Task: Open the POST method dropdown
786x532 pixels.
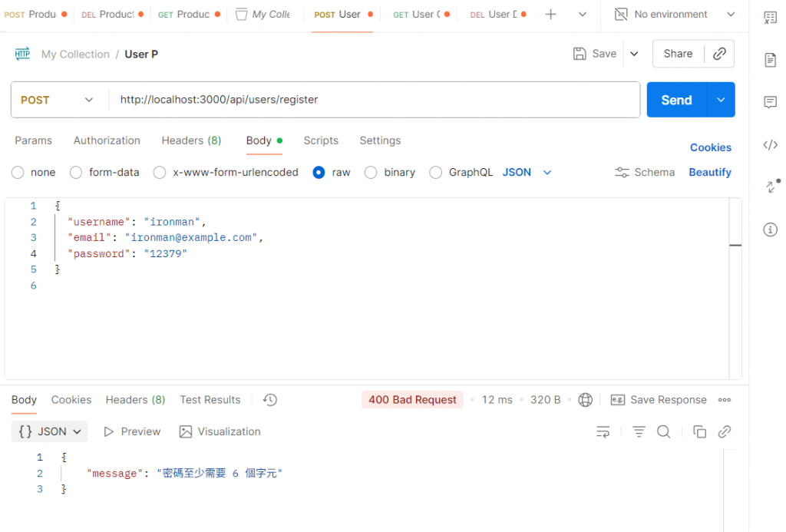Action: tap(57, 100)
